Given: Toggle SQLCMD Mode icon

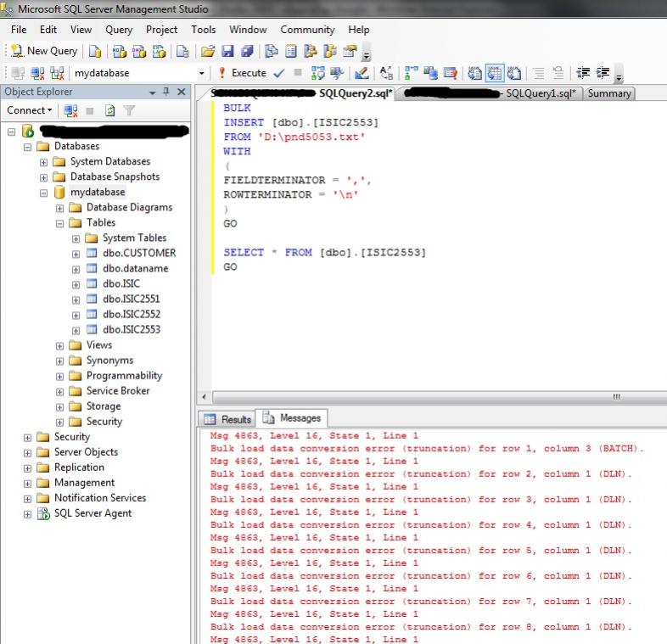Looking at the screenshot, I should 450,73.
